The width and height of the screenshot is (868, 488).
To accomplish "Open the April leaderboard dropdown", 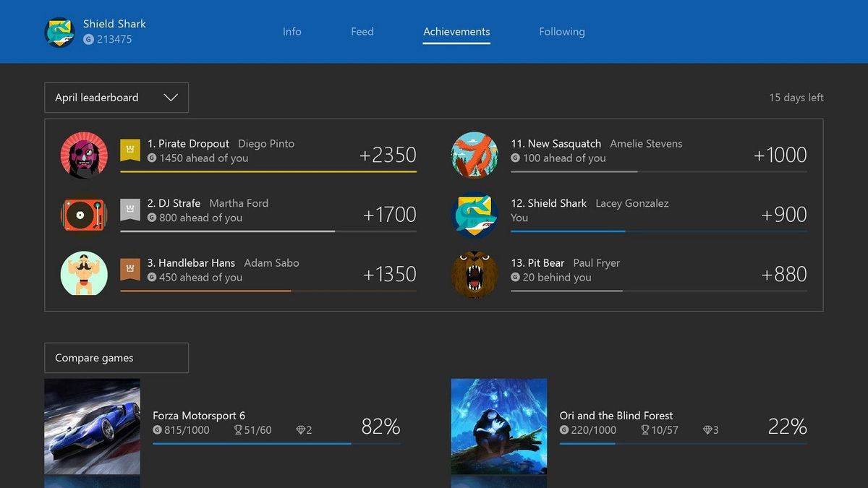I will click(x=116, y=97).
